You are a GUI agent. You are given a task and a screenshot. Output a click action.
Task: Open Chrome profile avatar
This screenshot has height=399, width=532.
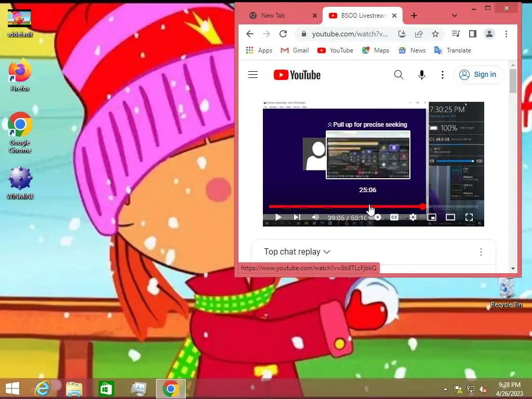(489, 34)
